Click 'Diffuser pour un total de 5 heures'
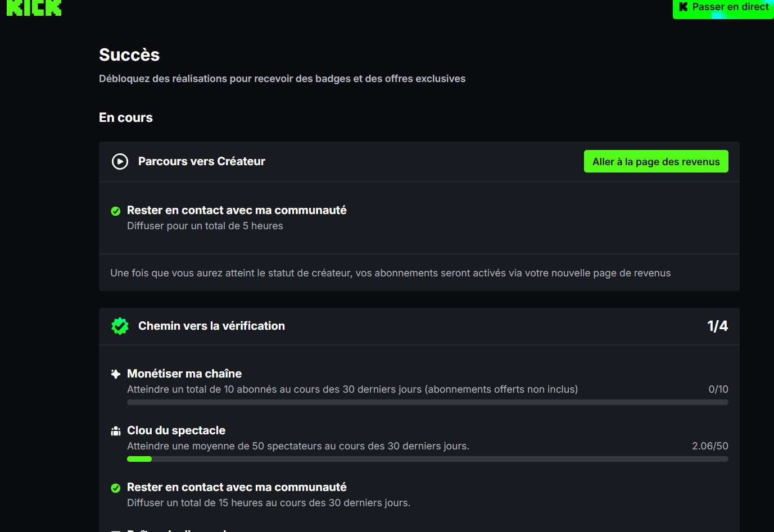 click(x=205, y=226)
